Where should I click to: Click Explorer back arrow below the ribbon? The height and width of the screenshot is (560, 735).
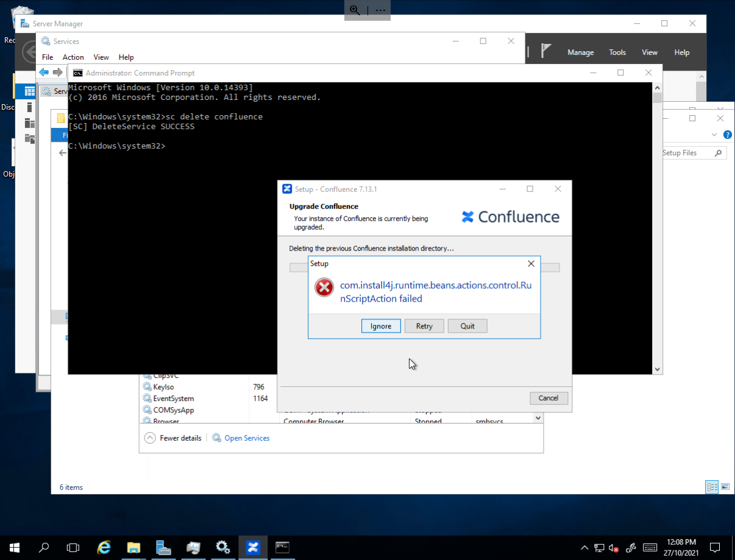(62, 153)
